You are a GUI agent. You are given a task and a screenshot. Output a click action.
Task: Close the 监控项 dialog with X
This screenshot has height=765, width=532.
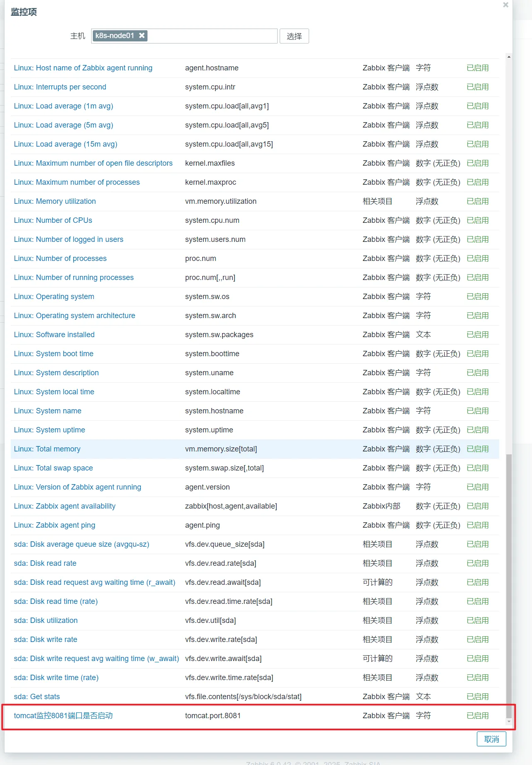pos(505,5)
